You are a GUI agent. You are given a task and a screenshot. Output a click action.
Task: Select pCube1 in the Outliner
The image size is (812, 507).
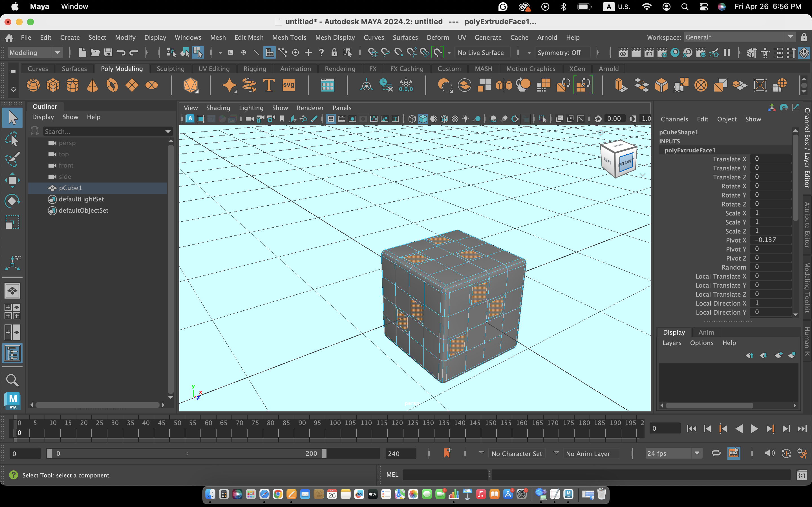coord(70,188)
